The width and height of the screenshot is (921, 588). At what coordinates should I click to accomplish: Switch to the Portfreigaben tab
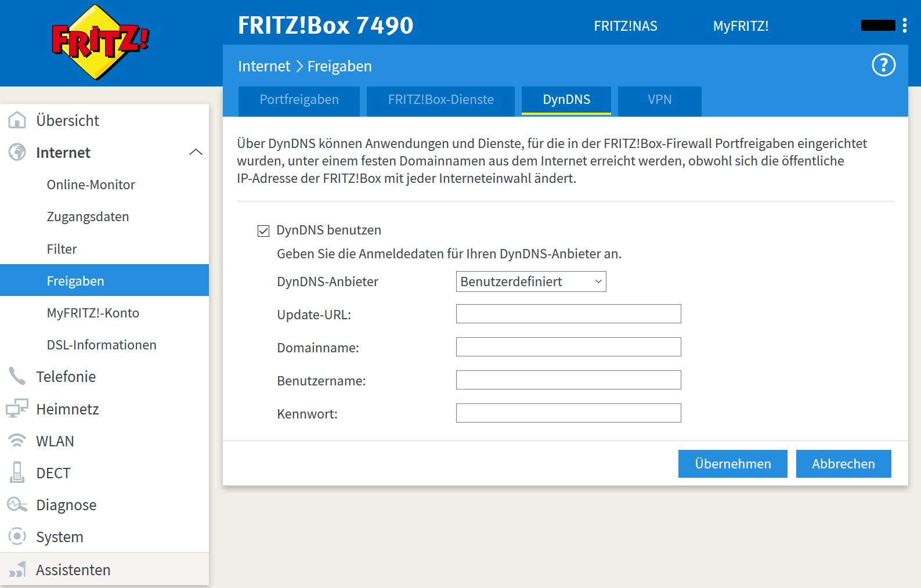point(299,101)
